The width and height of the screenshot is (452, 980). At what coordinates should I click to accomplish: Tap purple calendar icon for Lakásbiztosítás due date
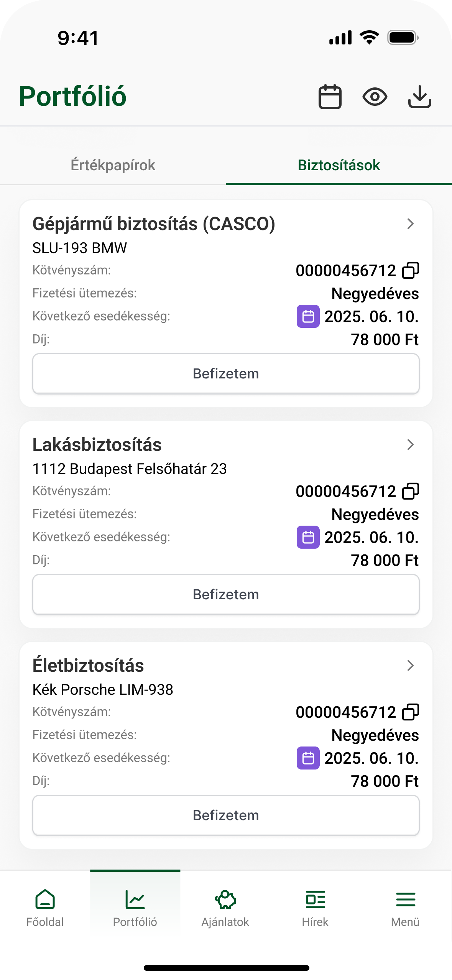(308, 537)
